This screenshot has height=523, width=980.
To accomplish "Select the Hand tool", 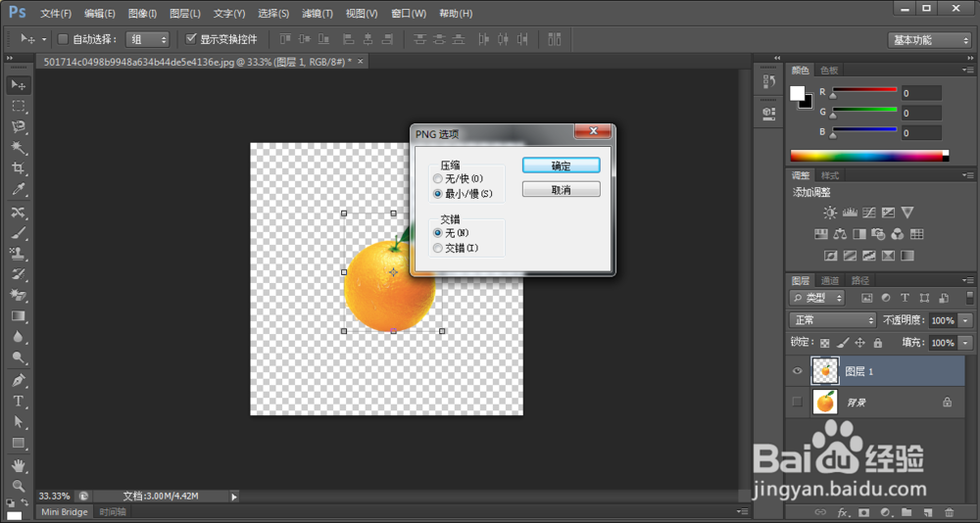I will (18, 465).
